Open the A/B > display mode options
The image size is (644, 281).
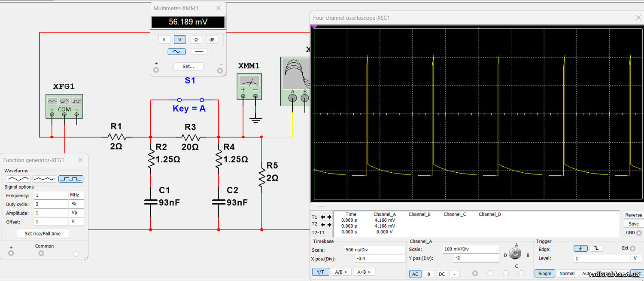342,272
